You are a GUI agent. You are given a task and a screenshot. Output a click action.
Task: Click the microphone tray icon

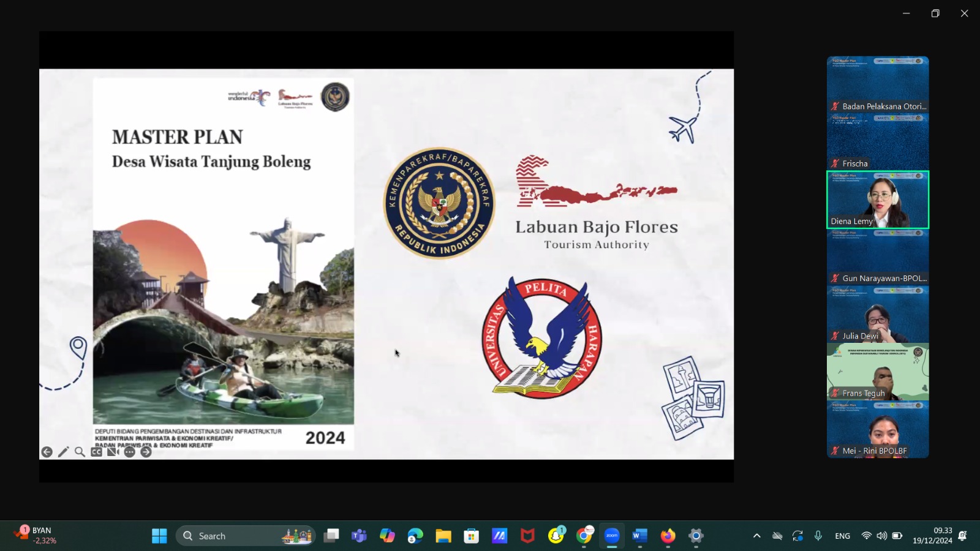tap(818, 536)
